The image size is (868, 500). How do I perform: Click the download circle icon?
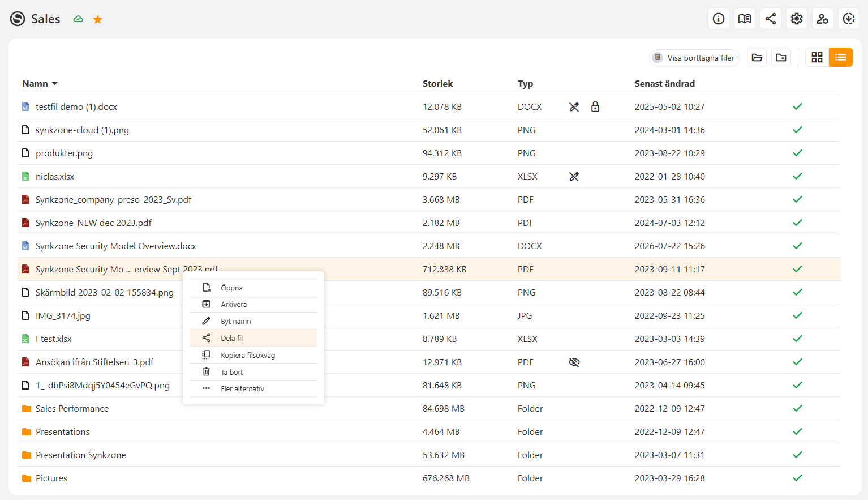(849, 19)
